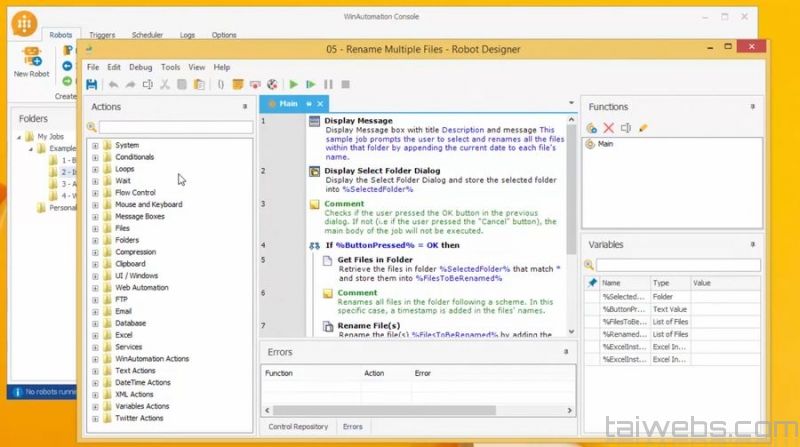Click the Cut scissors icon
The image size is (800, 447).
click(165, 85)
